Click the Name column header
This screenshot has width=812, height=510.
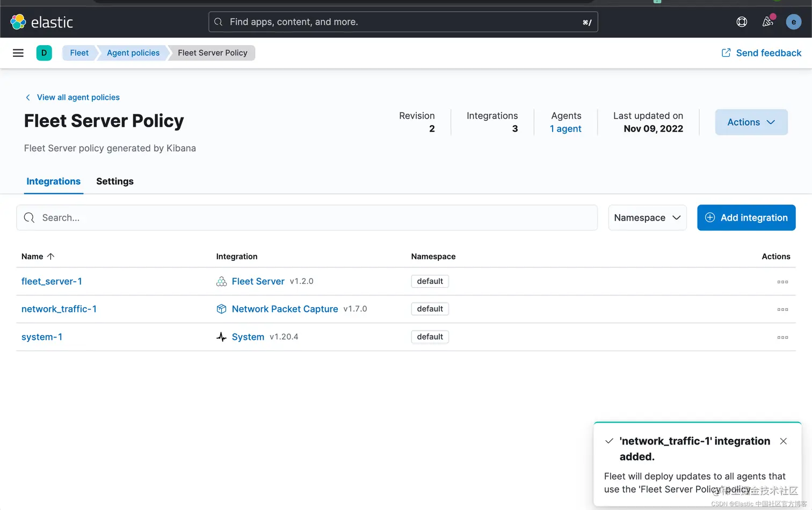click(x=32, y=257)
